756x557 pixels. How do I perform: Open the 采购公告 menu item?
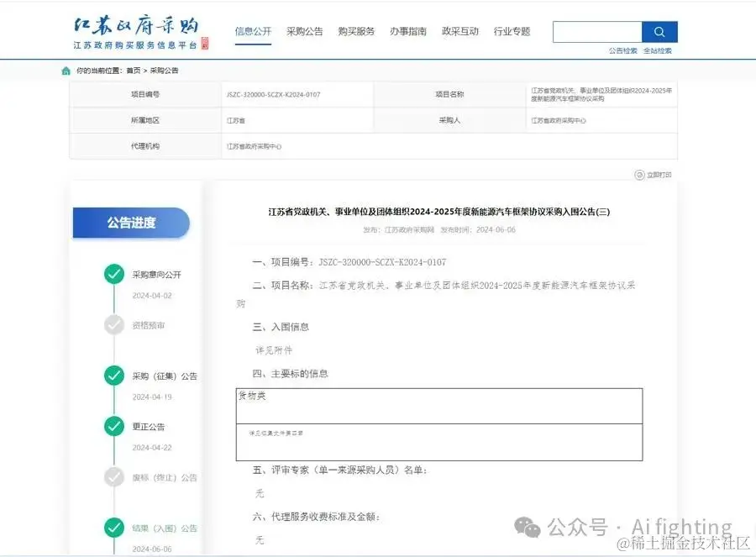[304, 30]
